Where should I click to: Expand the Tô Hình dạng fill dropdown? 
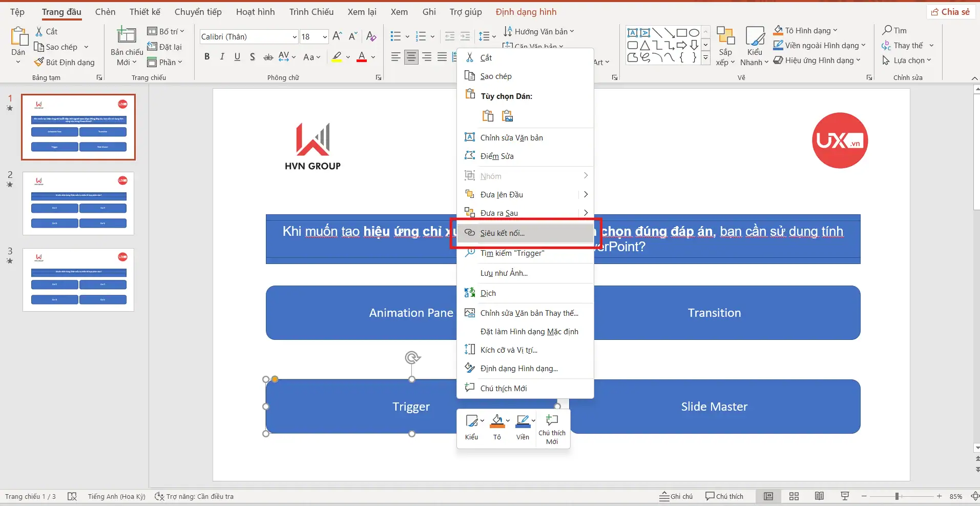(835, 31)
